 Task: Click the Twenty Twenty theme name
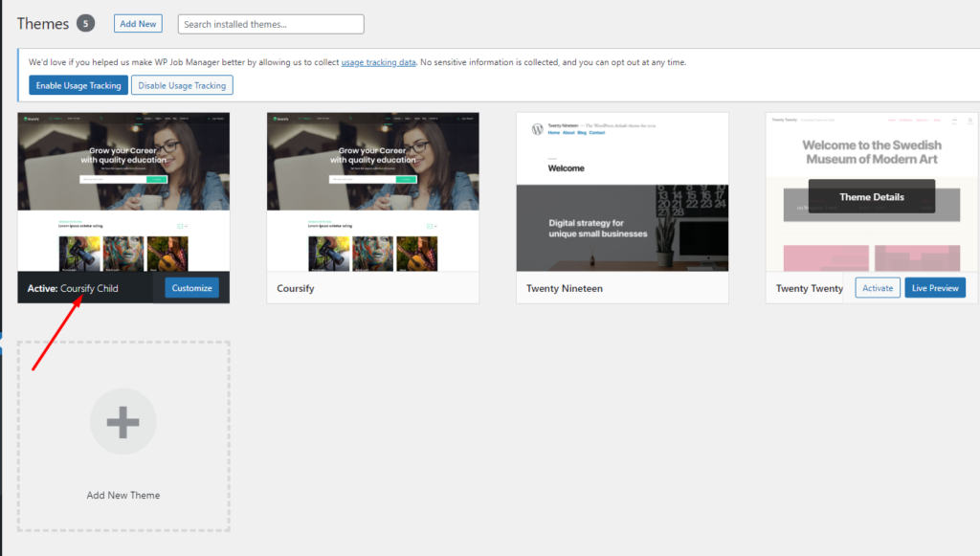coord(810,289)
